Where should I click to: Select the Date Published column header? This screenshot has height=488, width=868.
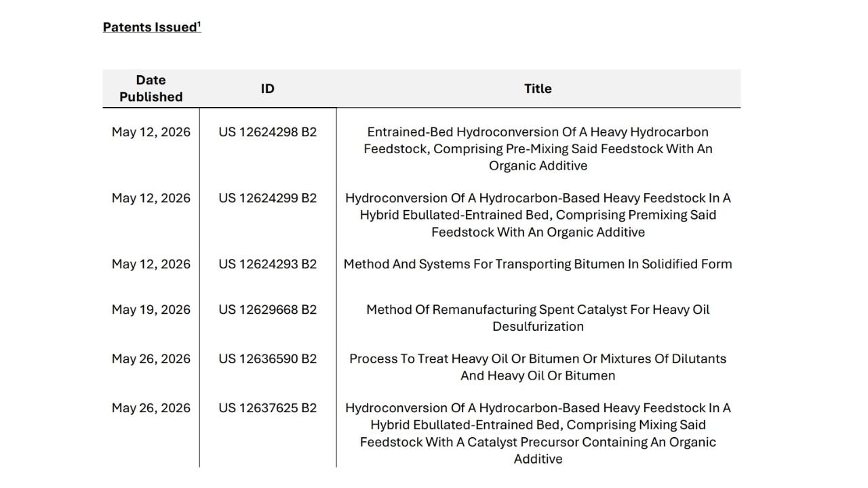click(151, 88)
